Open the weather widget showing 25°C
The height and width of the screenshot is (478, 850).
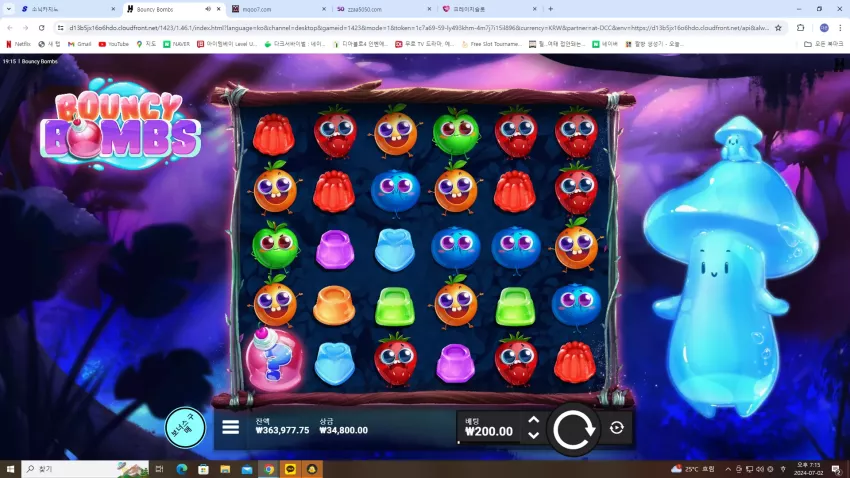coord(693,469)
